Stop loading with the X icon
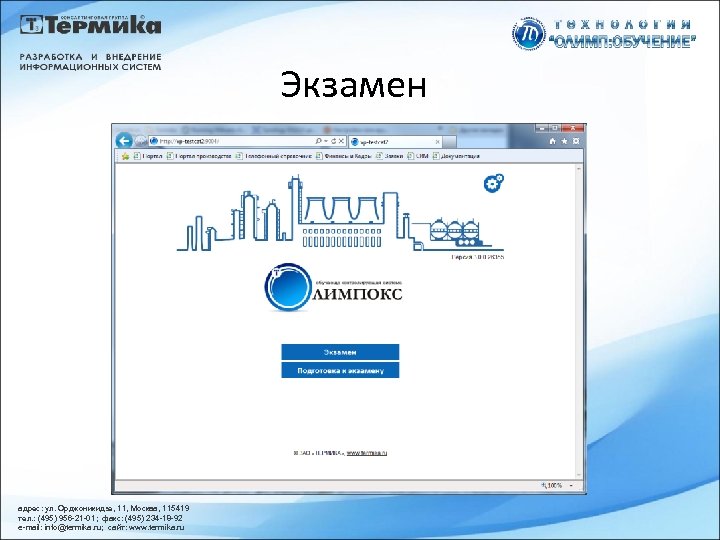The width and height of the screenshot is (720, 540). pos(341,141)
